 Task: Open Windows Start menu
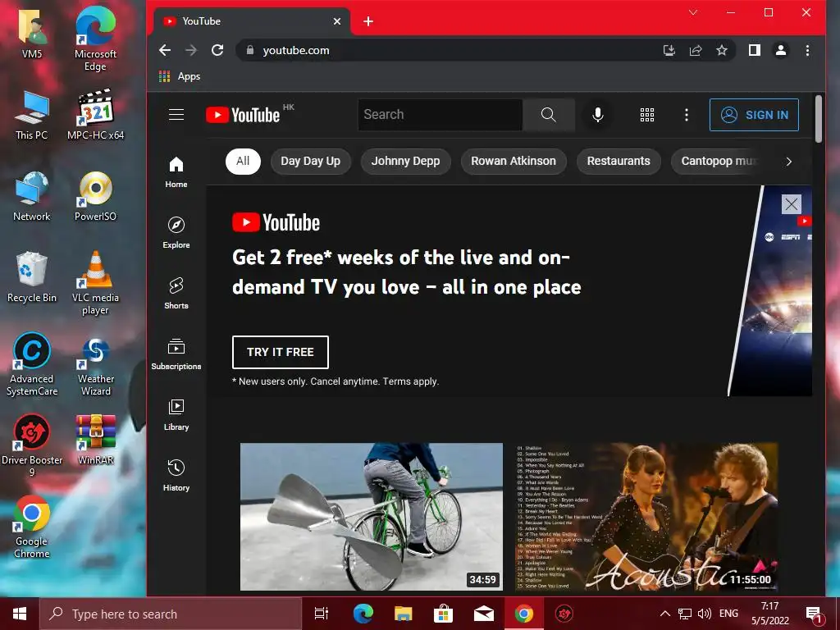(20, 614)
